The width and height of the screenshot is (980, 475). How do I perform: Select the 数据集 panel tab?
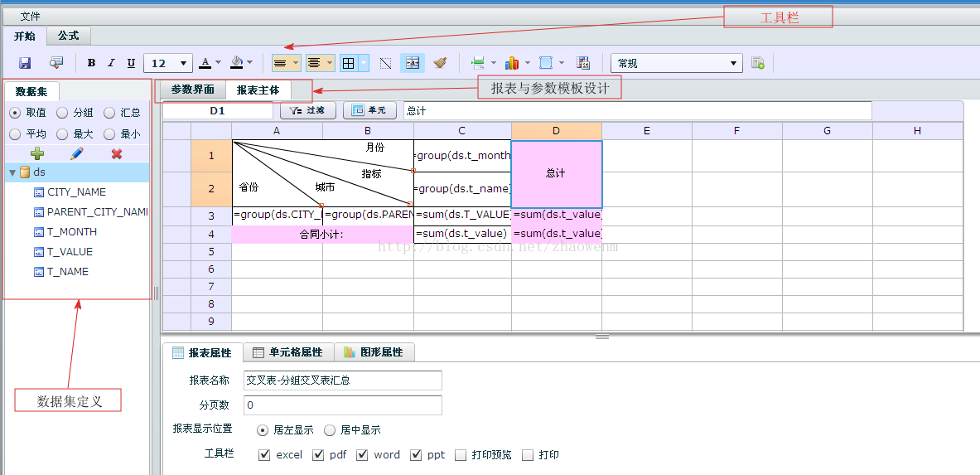(32, 91)
